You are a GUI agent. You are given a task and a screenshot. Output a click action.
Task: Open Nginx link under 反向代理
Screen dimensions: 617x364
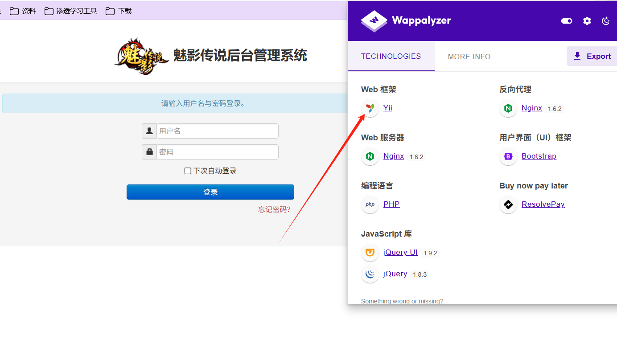(532, 108)
